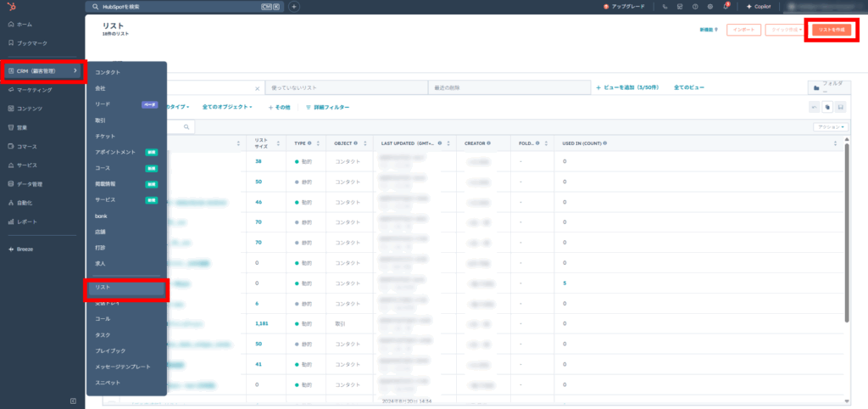Expand the クイック作成 dropdown
The width and height of the screenshot is (868, 409).
point(784,30)
